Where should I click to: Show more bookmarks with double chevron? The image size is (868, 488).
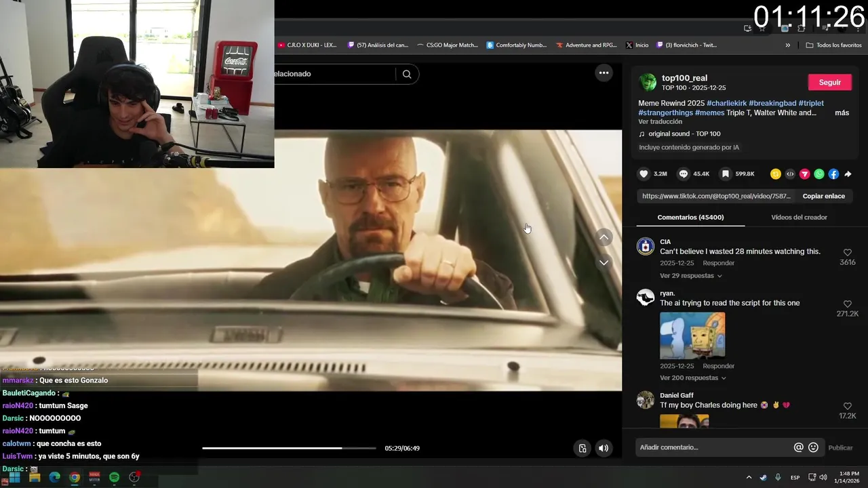[x=788, y=45]
